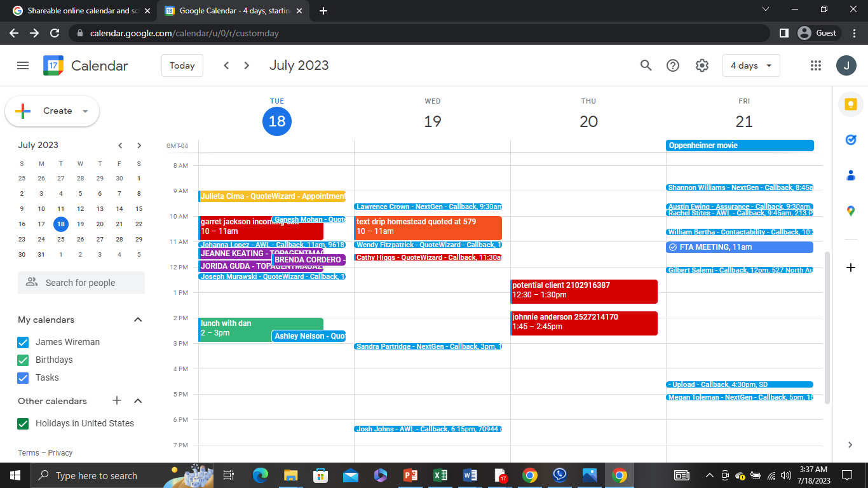Open Microsoft Edge from the taskbar
Viewport: 868px width, 488px height.
point(261,475)
